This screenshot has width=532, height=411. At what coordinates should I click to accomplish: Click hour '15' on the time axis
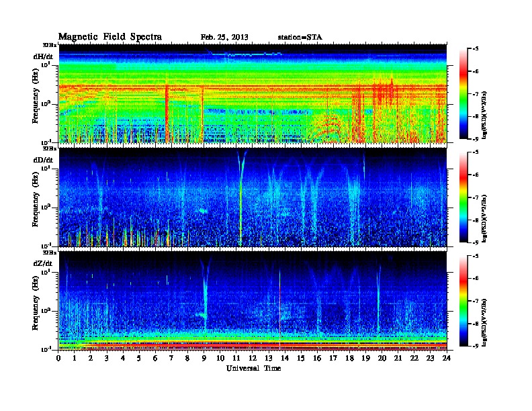tap(301, 358)
